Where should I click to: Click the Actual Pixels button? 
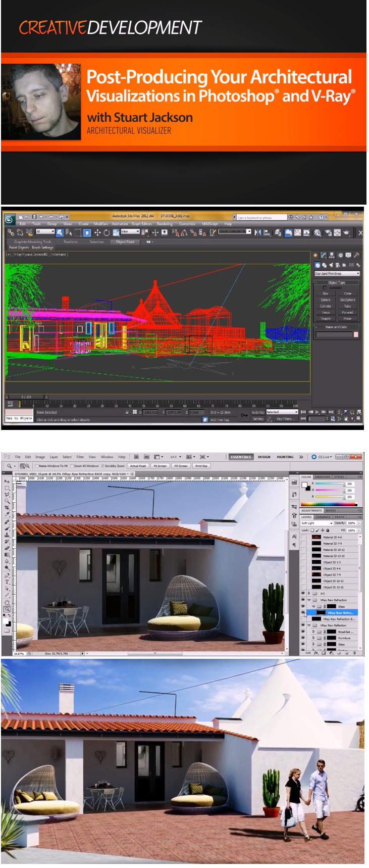pos(138,466)
